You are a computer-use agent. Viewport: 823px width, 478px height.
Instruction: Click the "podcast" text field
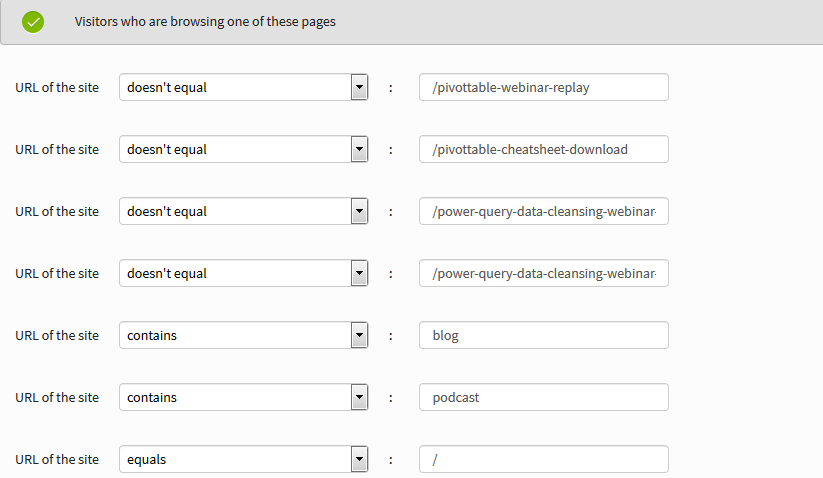pyautogui.click(x=543, y=398)
